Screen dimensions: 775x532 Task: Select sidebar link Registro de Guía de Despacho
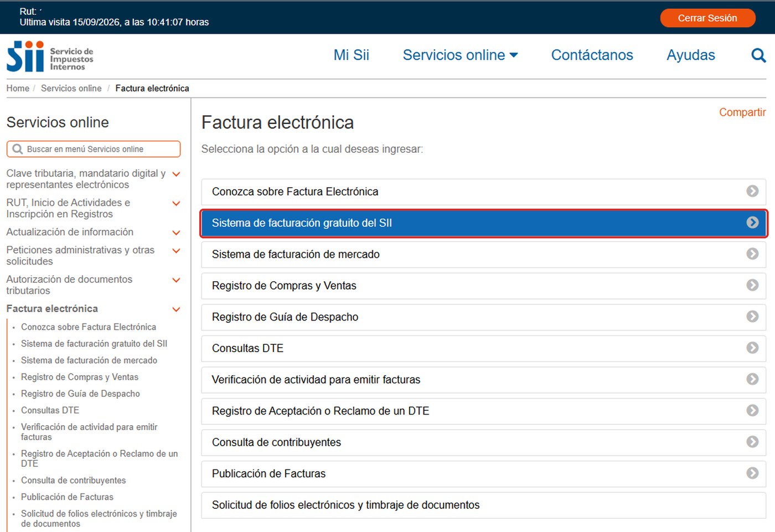80,394
